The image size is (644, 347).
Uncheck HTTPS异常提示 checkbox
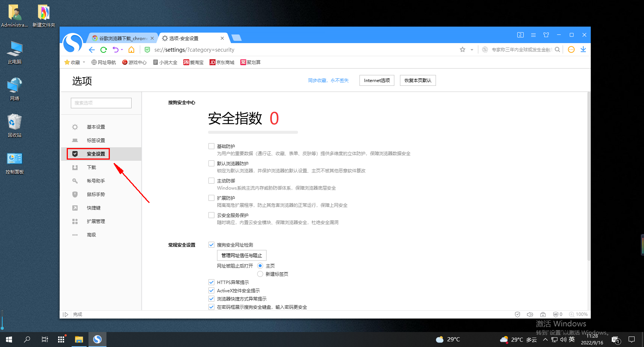211,282
